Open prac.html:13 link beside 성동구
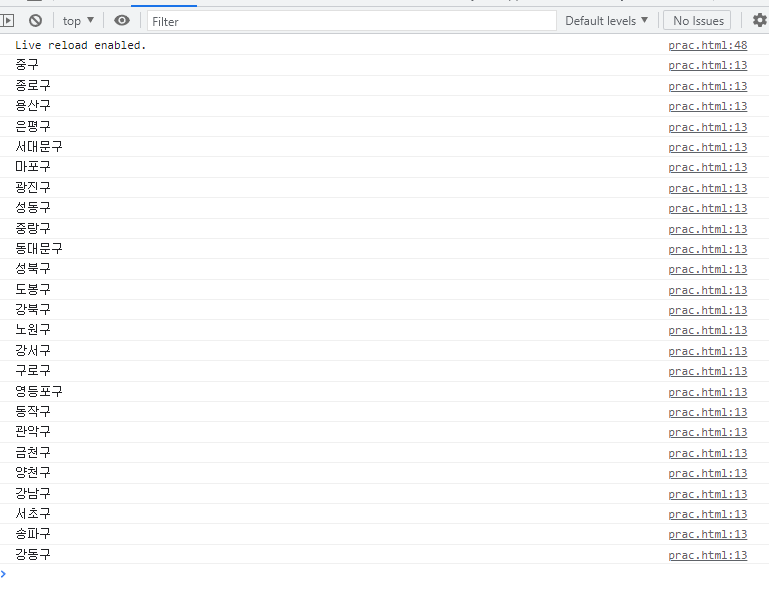Screen dimensions: 769x598 [x=708, y=208]
